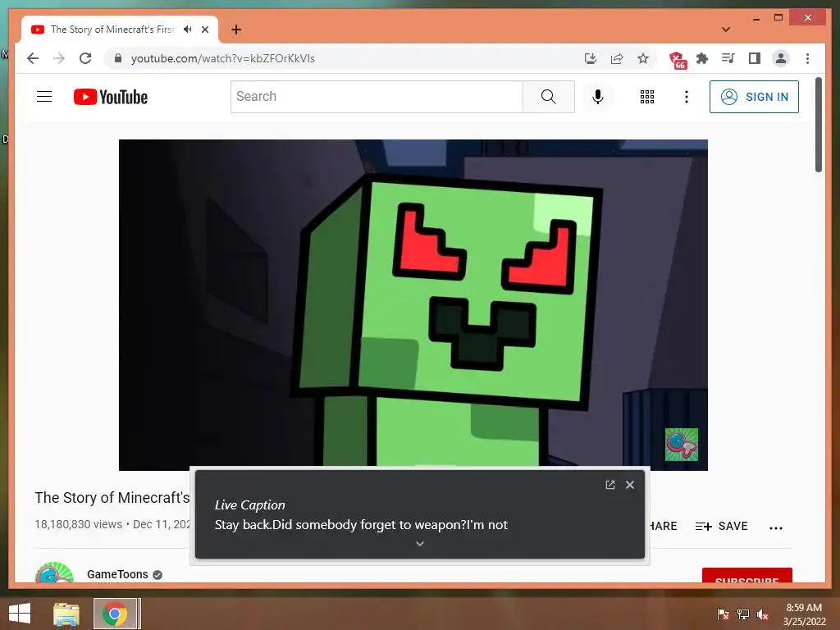Toggle Chrome side panel
This screenshot has height=630, width=840.
(x=755, y=58)
